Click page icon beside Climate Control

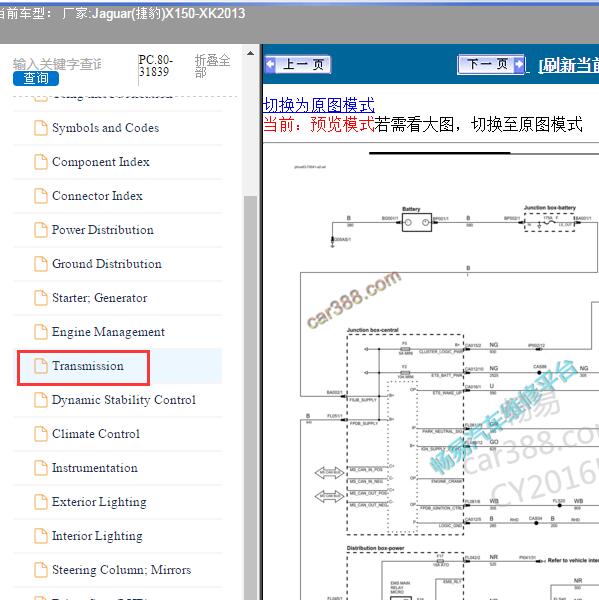click(x=41, y=434)
